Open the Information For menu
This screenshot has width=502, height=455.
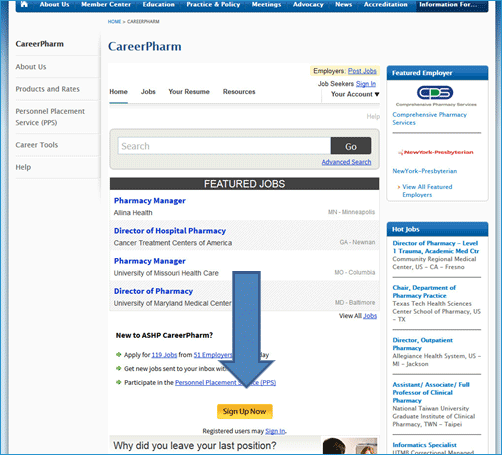tap(448, 5)
